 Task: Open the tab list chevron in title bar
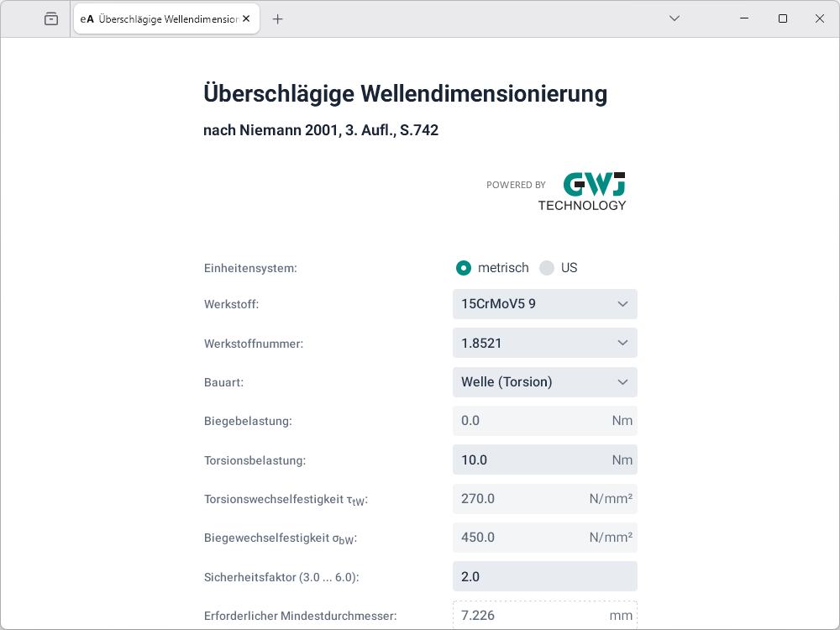pyautogui.click(x=674, y=18)
